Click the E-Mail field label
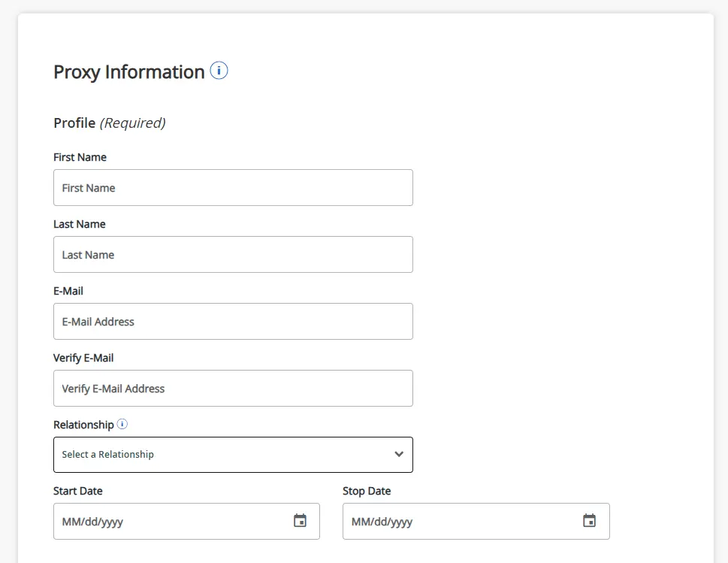 (x=68, y=291)
